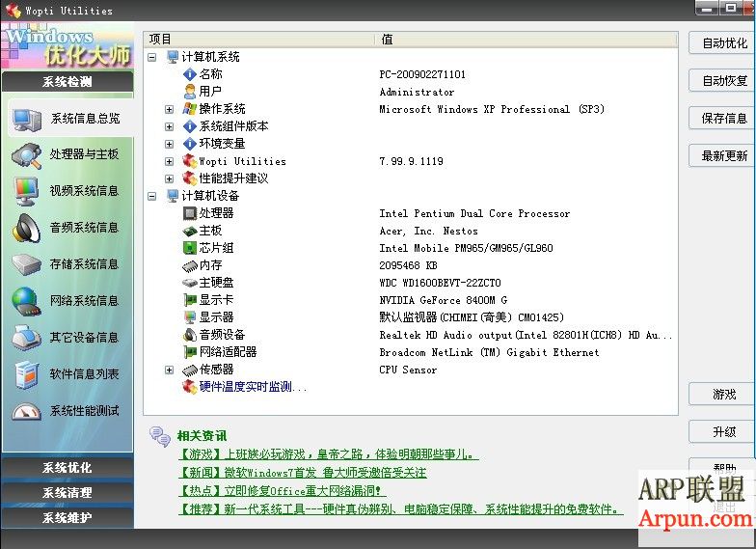Open the 【游戏】上班族必玩游戏 news link
This screenshot has height=549, width=756.
(x=328, y=453)
